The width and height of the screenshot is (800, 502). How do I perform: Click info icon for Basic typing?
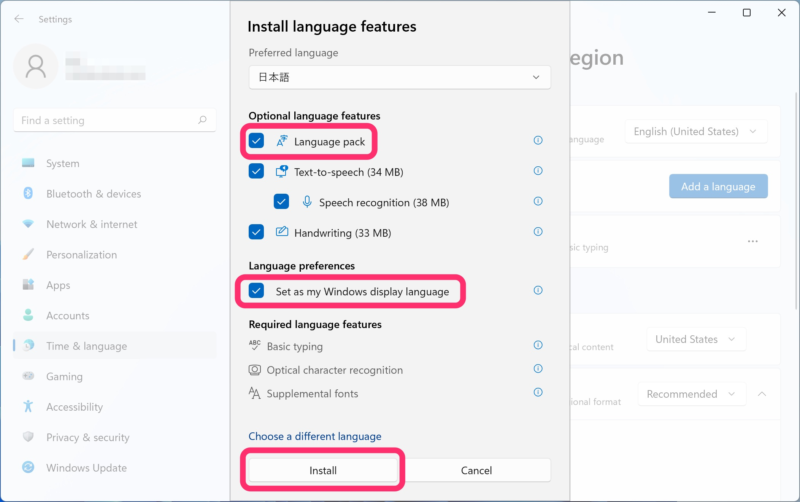[x=538, y=345]
